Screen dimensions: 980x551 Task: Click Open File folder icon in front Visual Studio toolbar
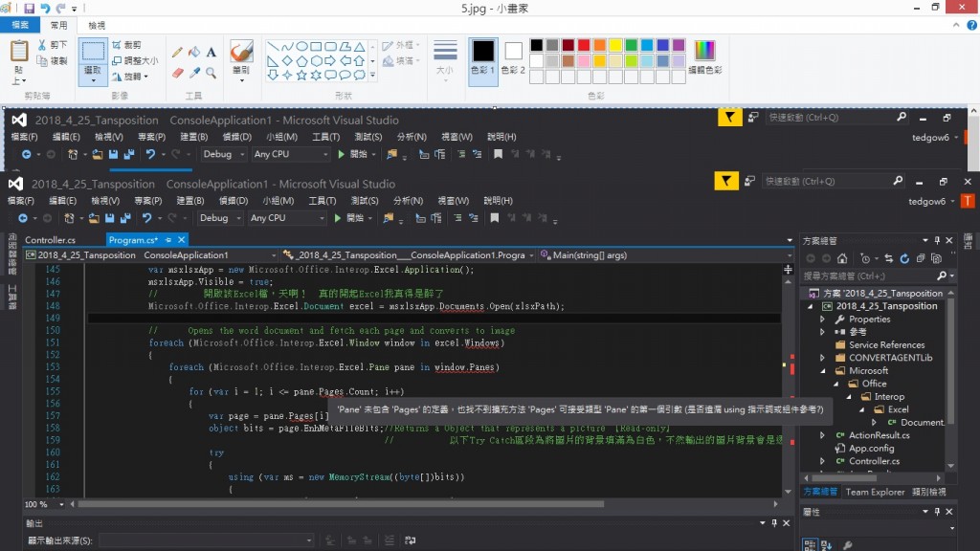[x=94, y=218]
